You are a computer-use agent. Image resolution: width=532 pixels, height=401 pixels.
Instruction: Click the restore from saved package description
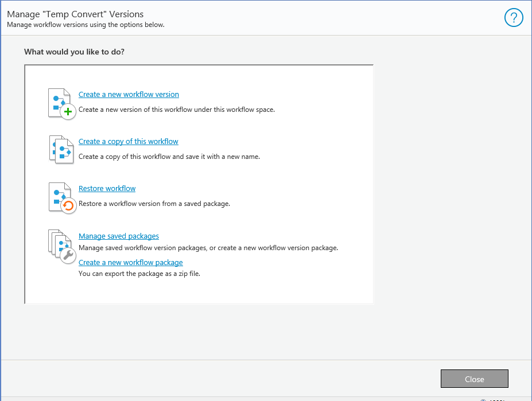click(x=154, y=204)
